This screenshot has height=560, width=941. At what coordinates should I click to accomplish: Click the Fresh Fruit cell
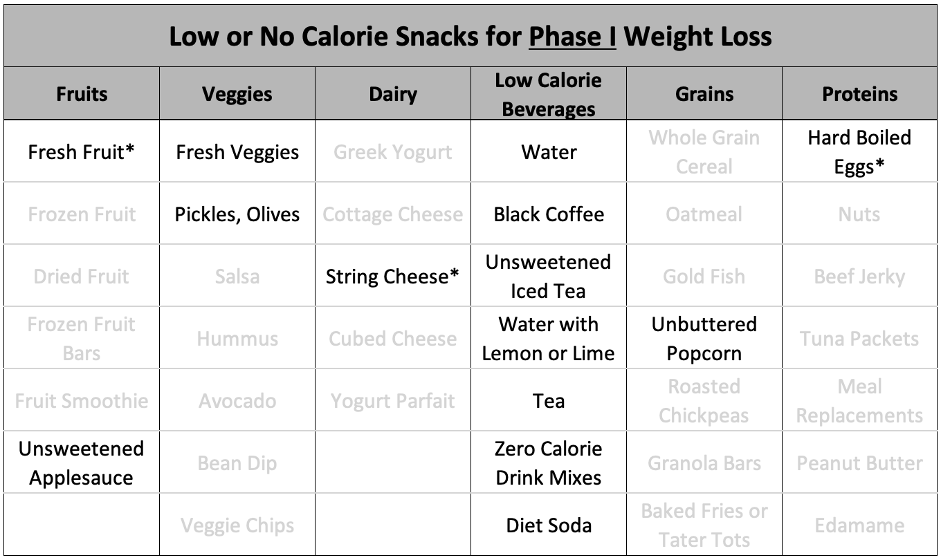point(82,152)
